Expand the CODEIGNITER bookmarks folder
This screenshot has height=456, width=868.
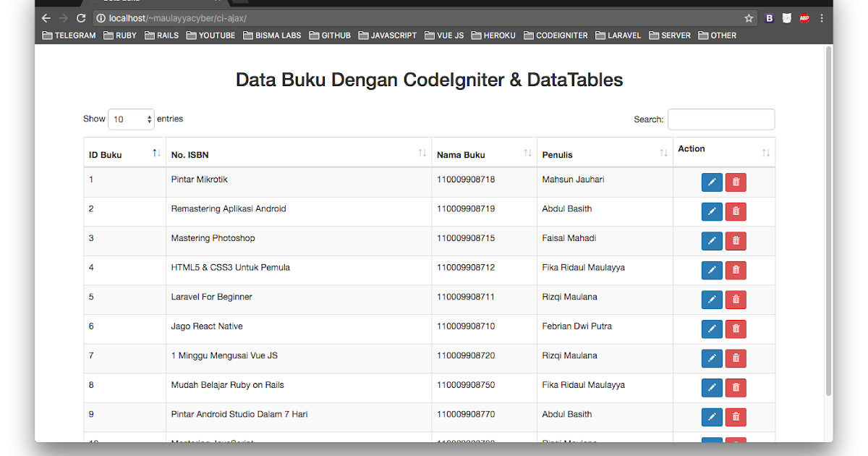[556, 35]
